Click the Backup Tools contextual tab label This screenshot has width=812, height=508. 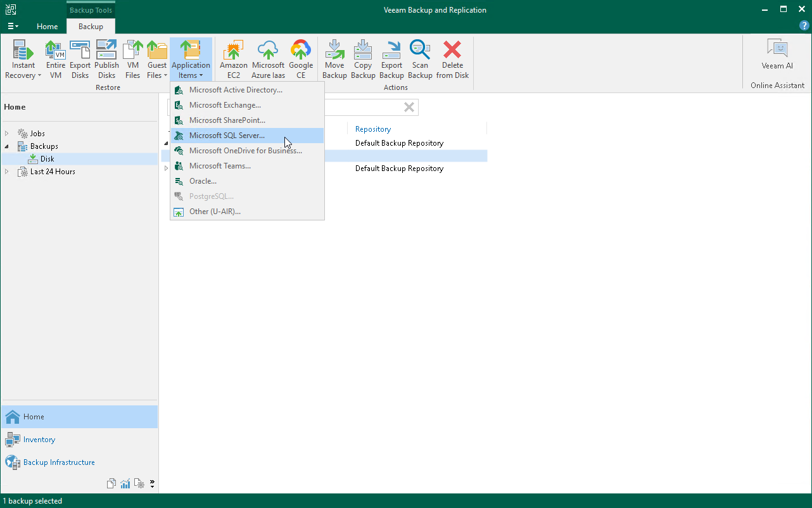[x=91, y=10]
